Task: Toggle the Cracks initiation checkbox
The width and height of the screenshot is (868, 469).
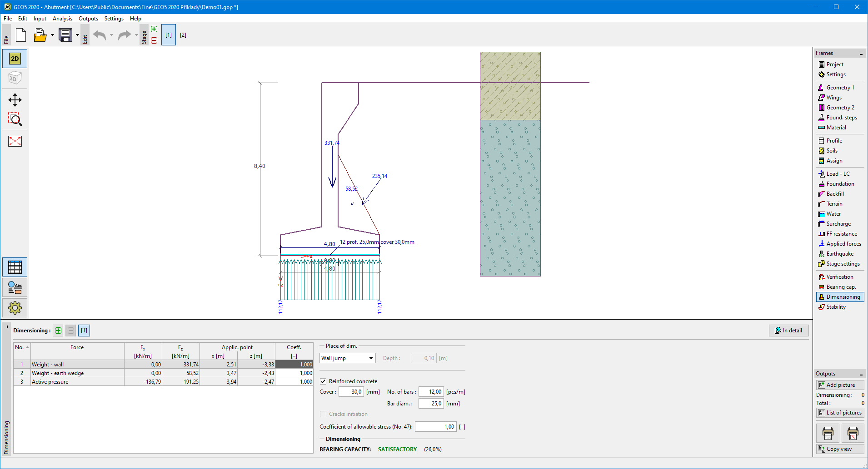Action: pos(323,414)
